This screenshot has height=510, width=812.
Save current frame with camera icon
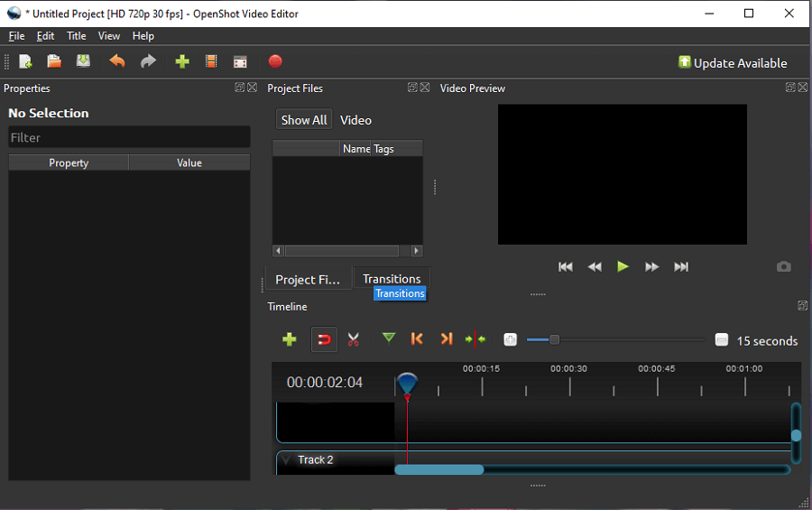783,266
